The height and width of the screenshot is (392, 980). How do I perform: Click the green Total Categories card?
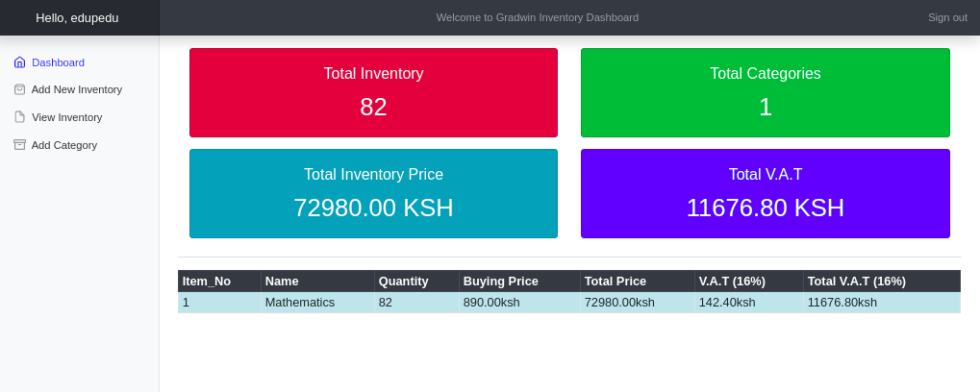765,92
